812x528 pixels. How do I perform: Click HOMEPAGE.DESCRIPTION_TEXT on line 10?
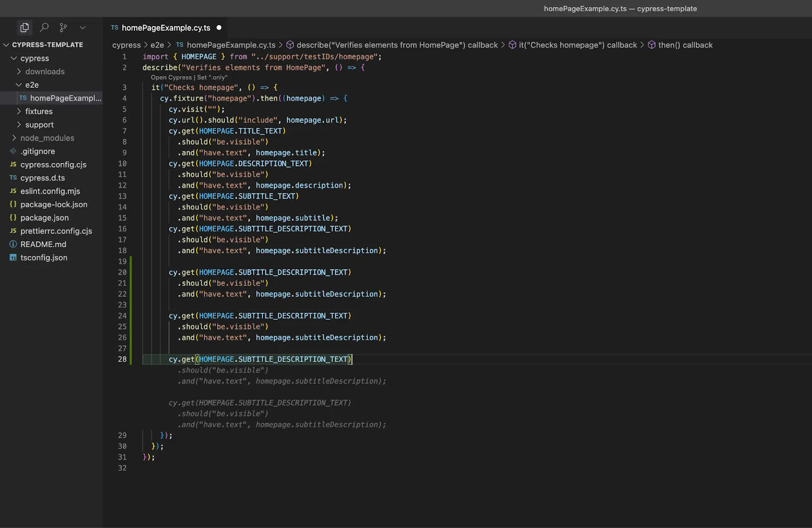(x=254, y=164)
